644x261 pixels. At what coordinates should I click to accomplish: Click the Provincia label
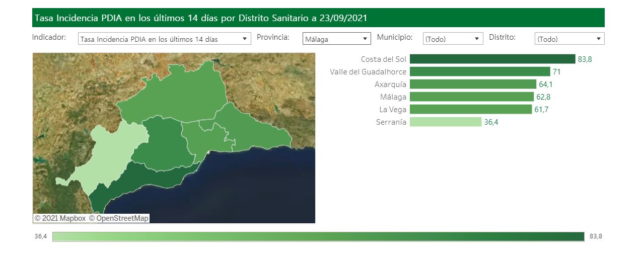pos(273,37)
